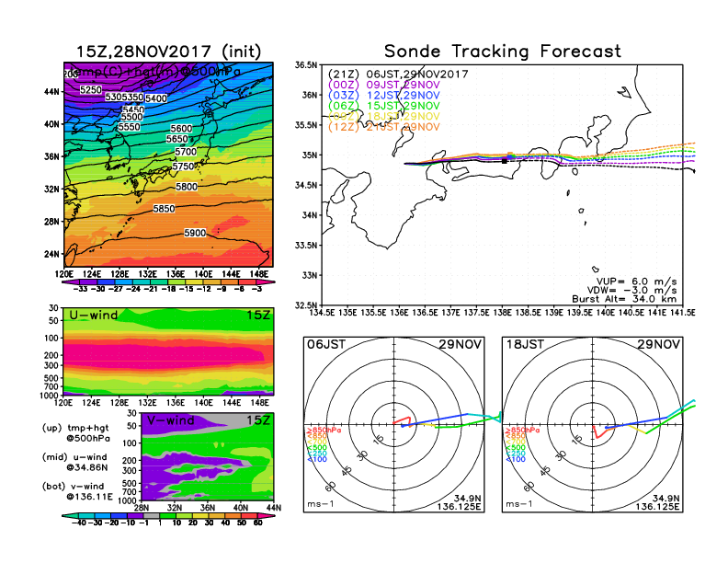Click the 5700 contour label

pos(186,152)
